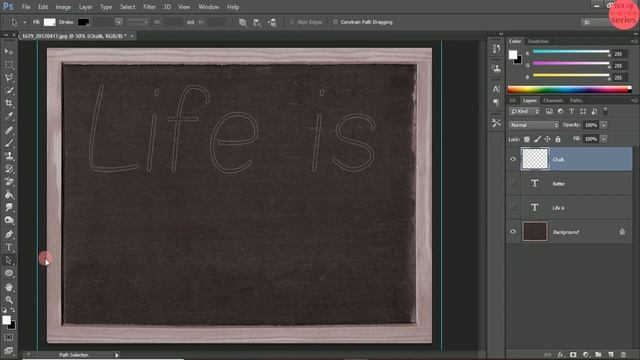Show the Life is text layer

(x=513, y=207)
